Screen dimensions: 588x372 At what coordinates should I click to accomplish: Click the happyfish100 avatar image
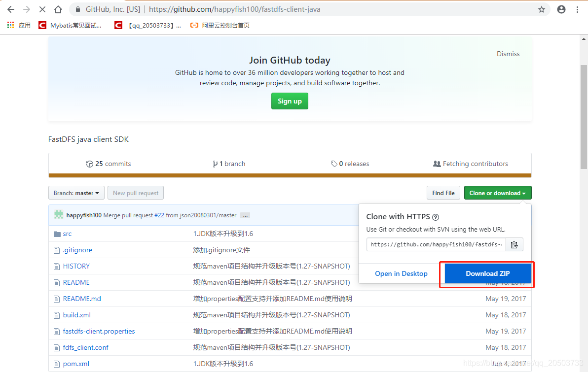click(x=59, y=215)
